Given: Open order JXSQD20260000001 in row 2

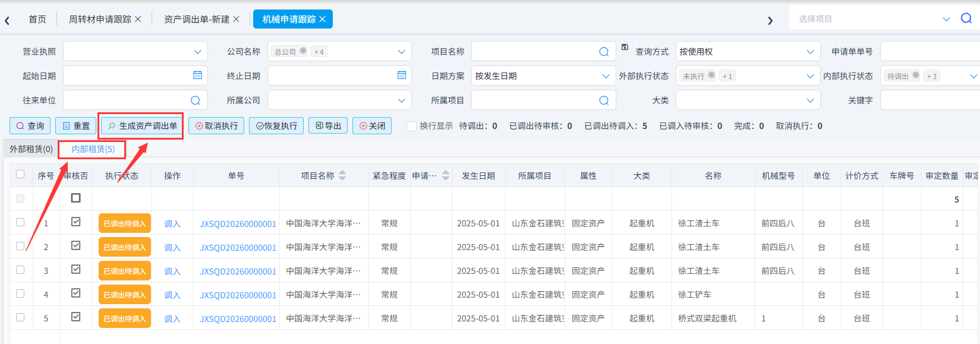Looking at the screenshot, I should coord(238,247).
